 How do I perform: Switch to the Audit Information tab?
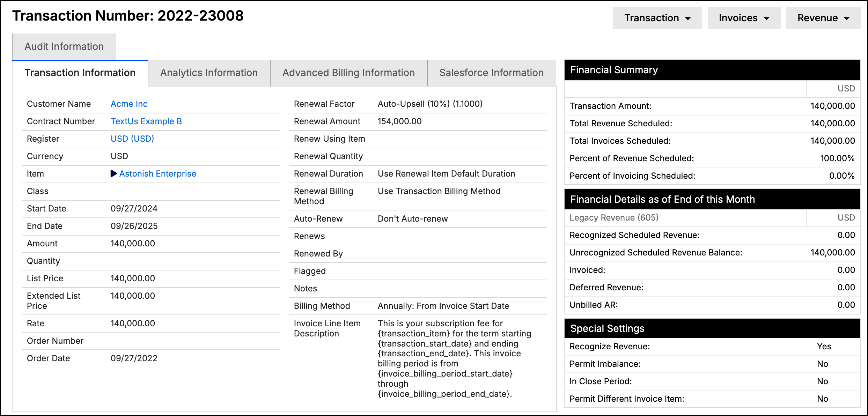64,46
